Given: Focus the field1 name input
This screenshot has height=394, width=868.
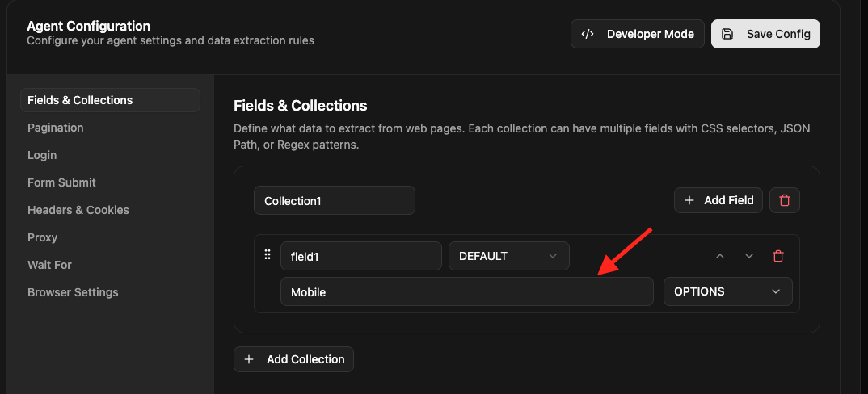Looking at the screenshot, I should point(360,256).
